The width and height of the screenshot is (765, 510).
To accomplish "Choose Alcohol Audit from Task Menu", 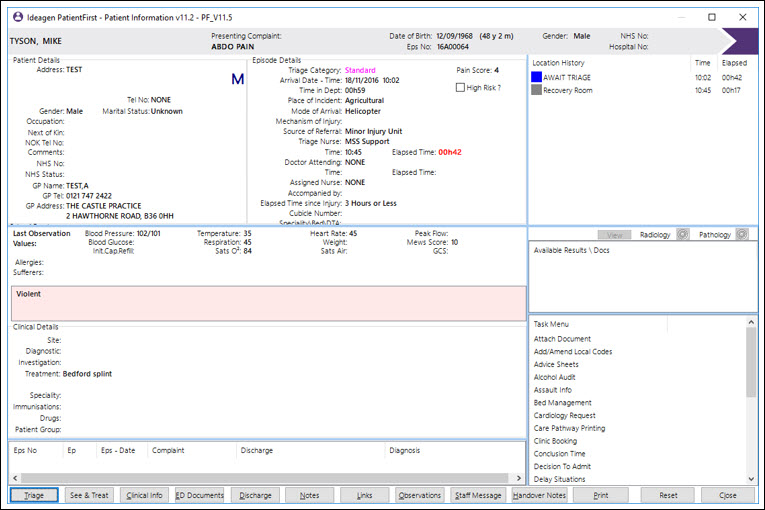I will (554, 377).
